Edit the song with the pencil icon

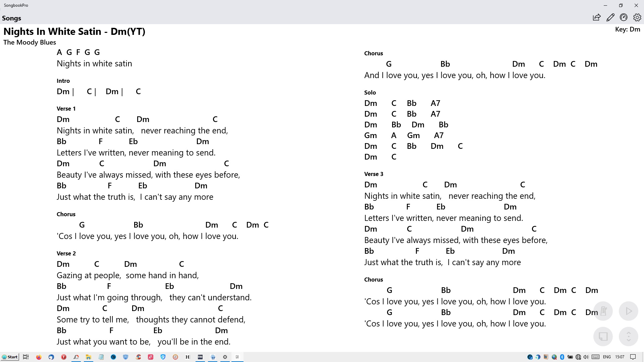pos(610,17)
